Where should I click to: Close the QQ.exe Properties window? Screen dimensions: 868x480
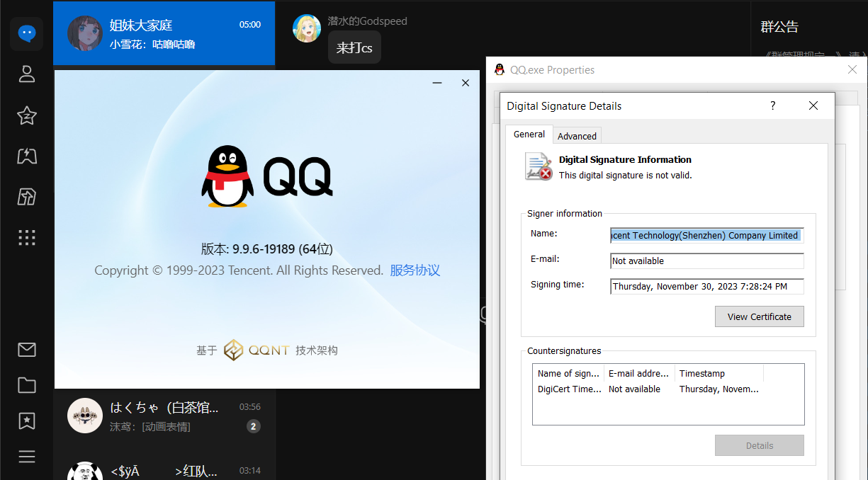tap(852, 69)
